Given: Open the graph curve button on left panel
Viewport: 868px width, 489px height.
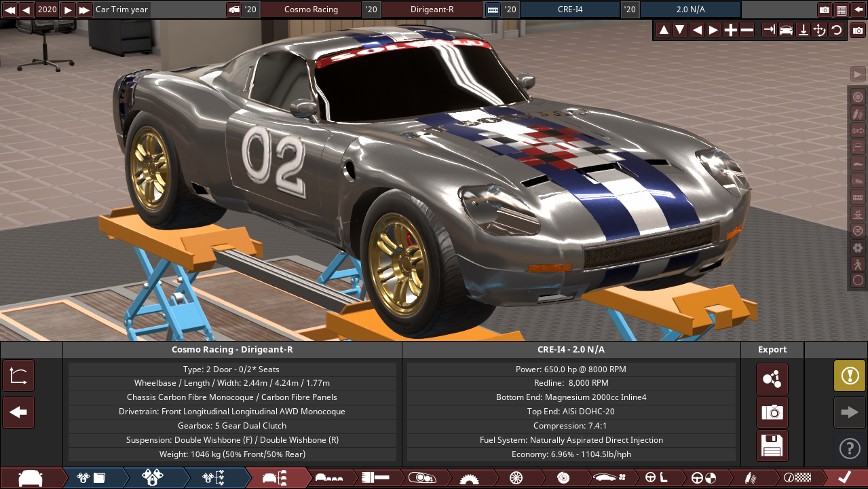Looking at the screenshot, I should pyautogui.click(x=18, y=376).
